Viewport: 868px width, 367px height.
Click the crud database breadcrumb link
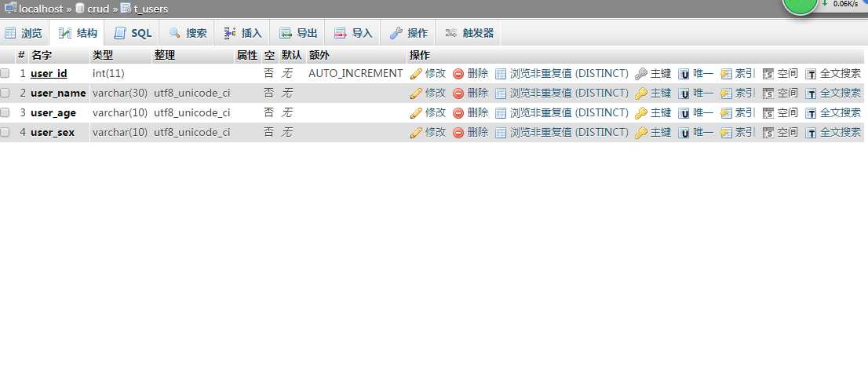pos(98,9)
